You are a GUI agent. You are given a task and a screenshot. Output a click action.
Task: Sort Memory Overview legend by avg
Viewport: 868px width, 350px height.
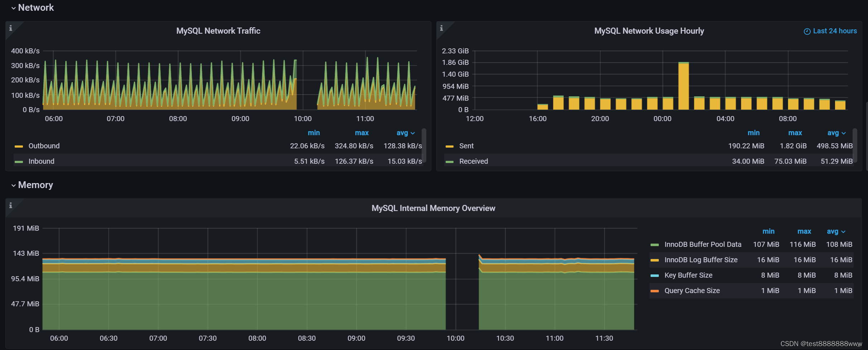pyautogui.click(x=836, y=231)
